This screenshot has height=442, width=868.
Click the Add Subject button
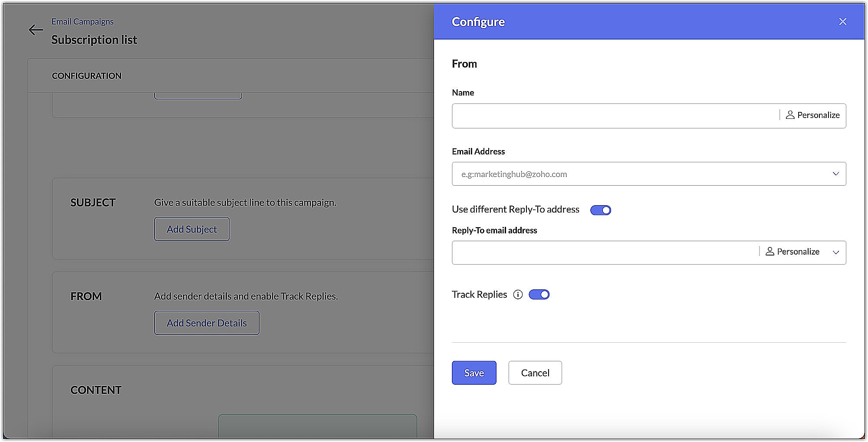[x=192, y=229]
